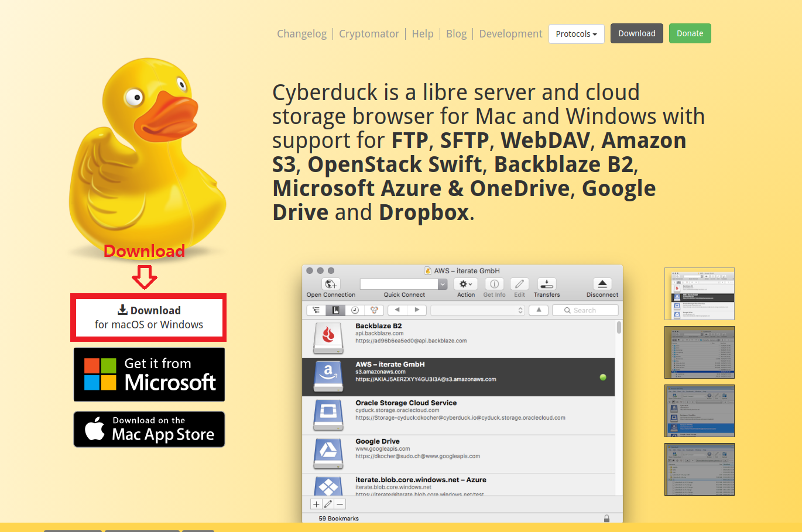Viewport: 802px width, 532px height.
Task: Select AWS – iterate GmbH bookmark title
Action: 390,364
